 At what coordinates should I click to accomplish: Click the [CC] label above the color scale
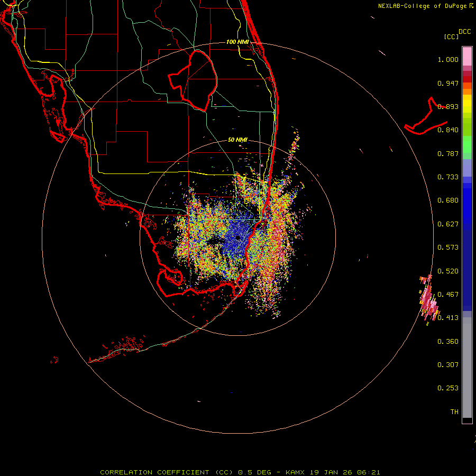(x=452, y=36)
